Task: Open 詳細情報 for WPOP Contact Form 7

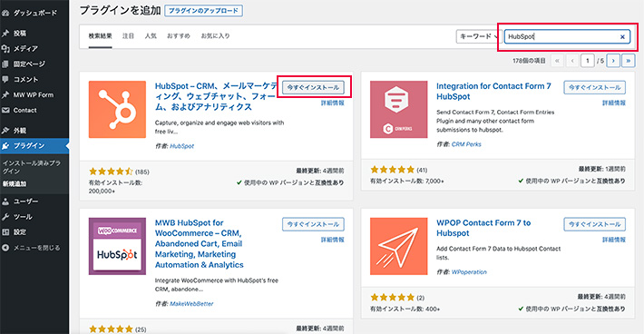Action: point(614,240)
